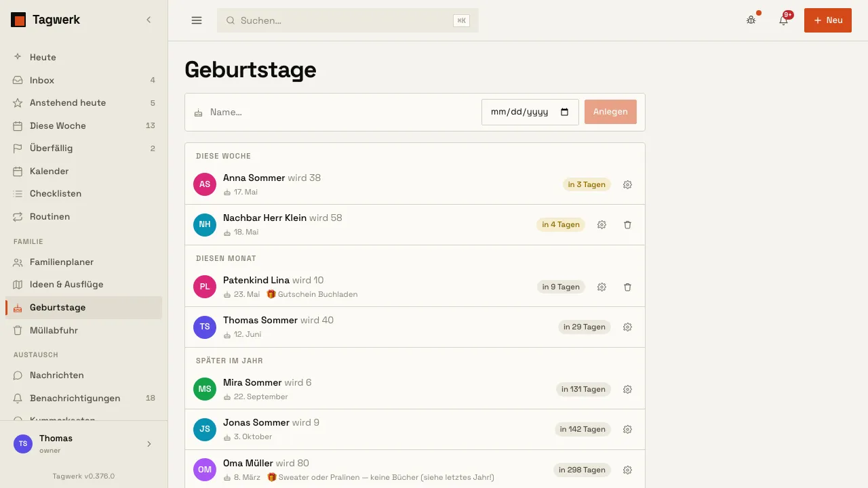The width and height of the screenshot is (868, 488).
Task: Open gear settings for Thomas Sommer
Action: point(627,327)
